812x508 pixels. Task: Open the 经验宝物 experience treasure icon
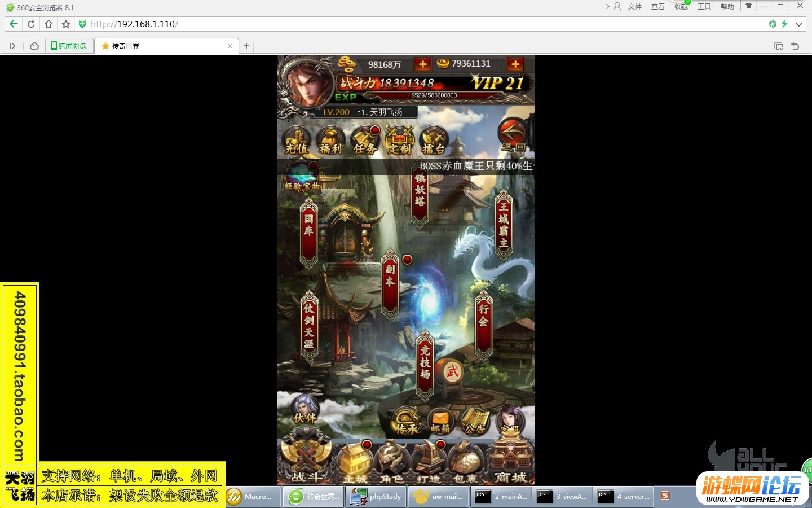tap(302, 177)
